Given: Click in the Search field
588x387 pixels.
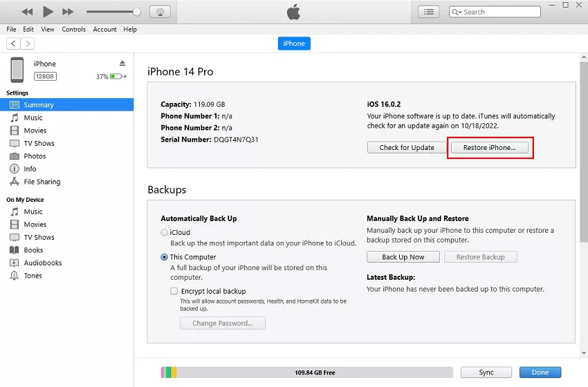Looking at the screenshot, I should pyautogui.click(x=498, y=12).
